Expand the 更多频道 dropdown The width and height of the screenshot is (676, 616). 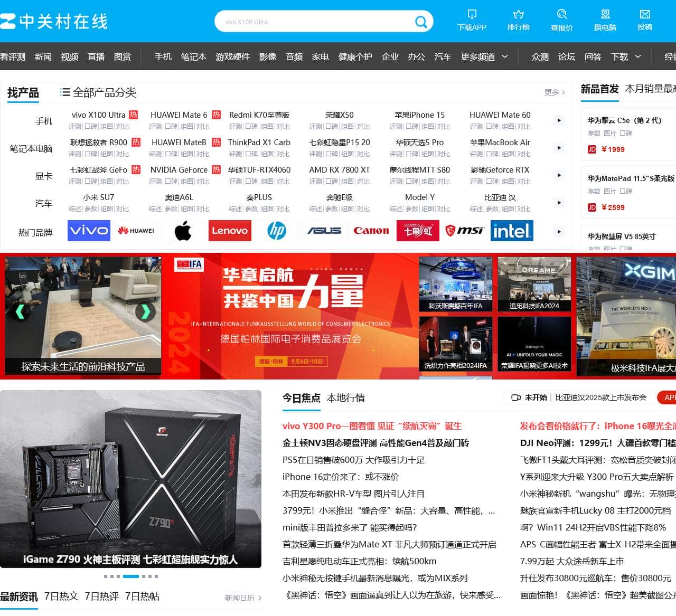point(505,56)
